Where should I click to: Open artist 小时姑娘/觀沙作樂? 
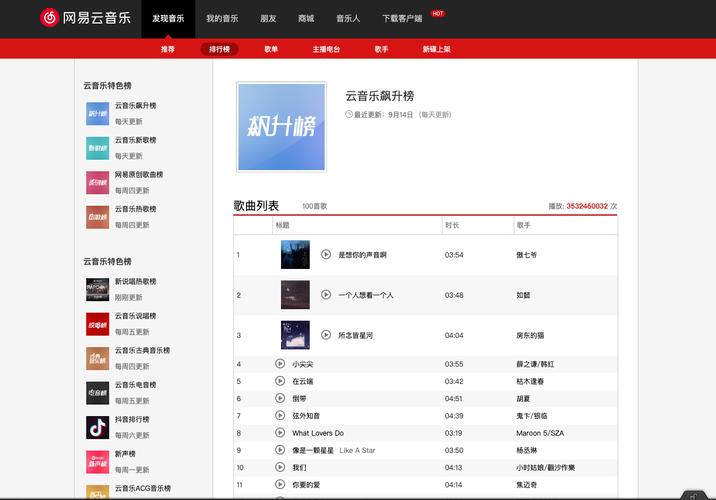tap(545, 468)
